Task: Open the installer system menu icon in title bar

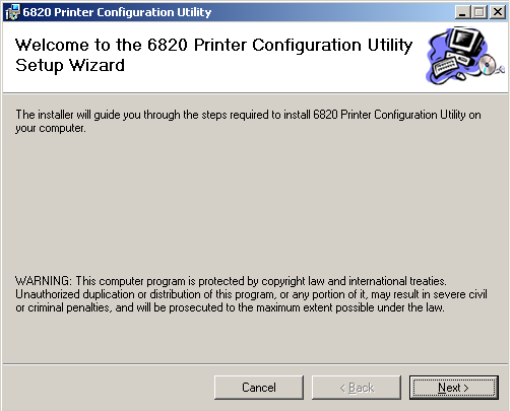Action: click(x=12, y=12)
